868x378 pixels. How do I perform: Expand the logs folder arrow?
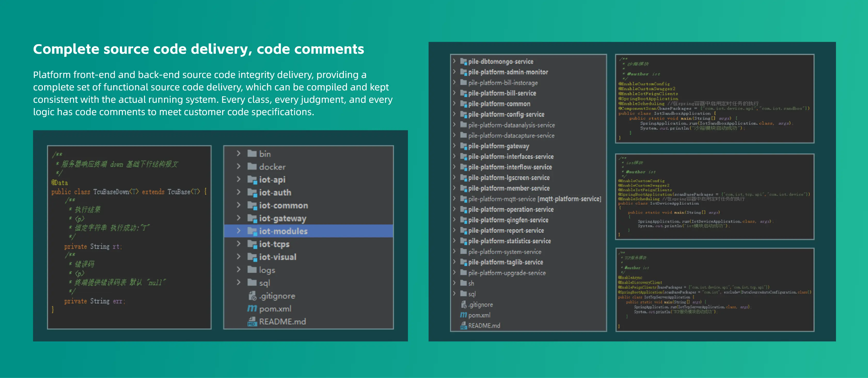(239, 270)
